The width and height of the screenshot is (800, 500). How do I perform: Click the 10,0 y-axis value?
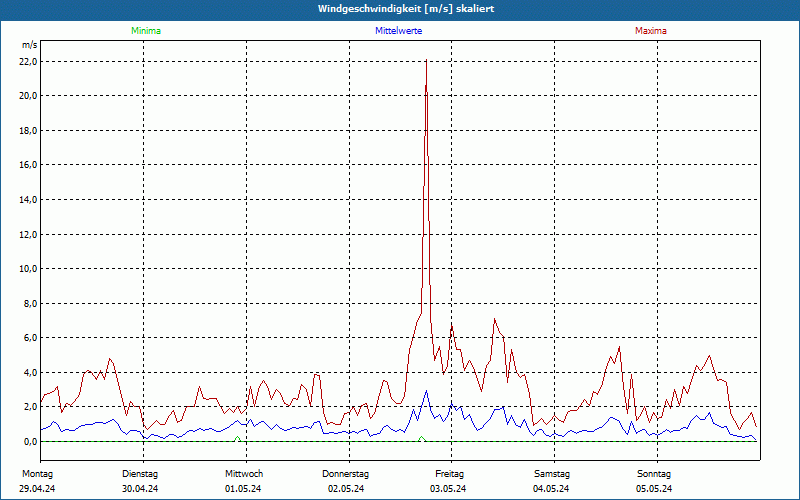coord(29,269)
